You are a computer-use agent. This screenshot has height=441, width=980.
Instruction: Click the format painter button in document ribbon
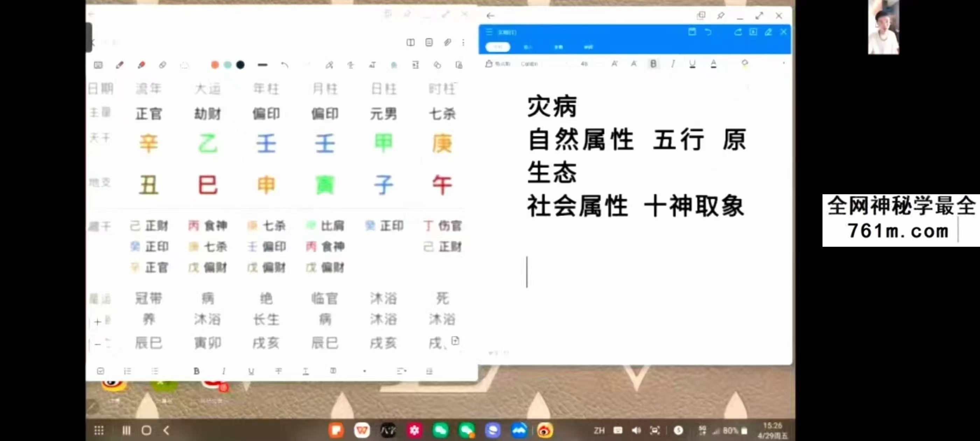tap(498, 64)
